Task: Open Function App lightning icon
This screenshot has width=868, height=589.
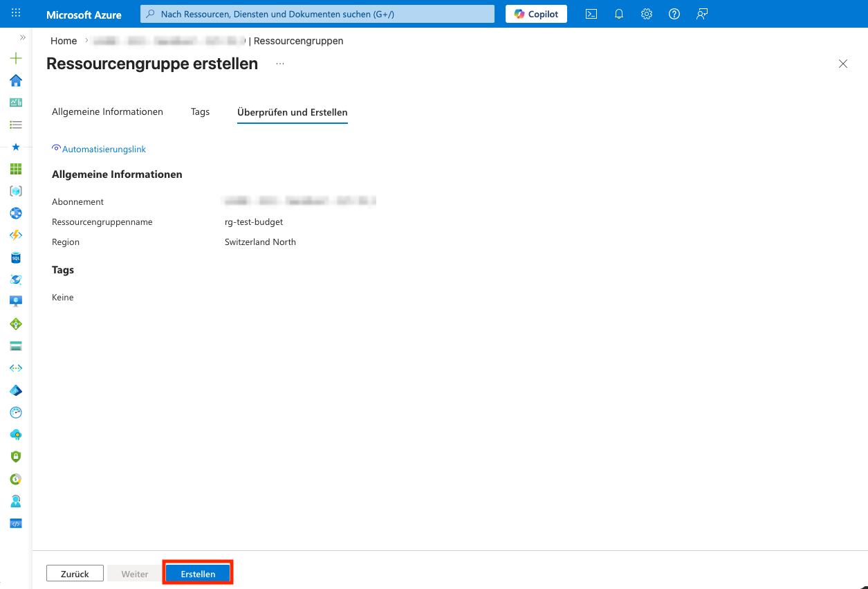Action: (x=16, y=235)
